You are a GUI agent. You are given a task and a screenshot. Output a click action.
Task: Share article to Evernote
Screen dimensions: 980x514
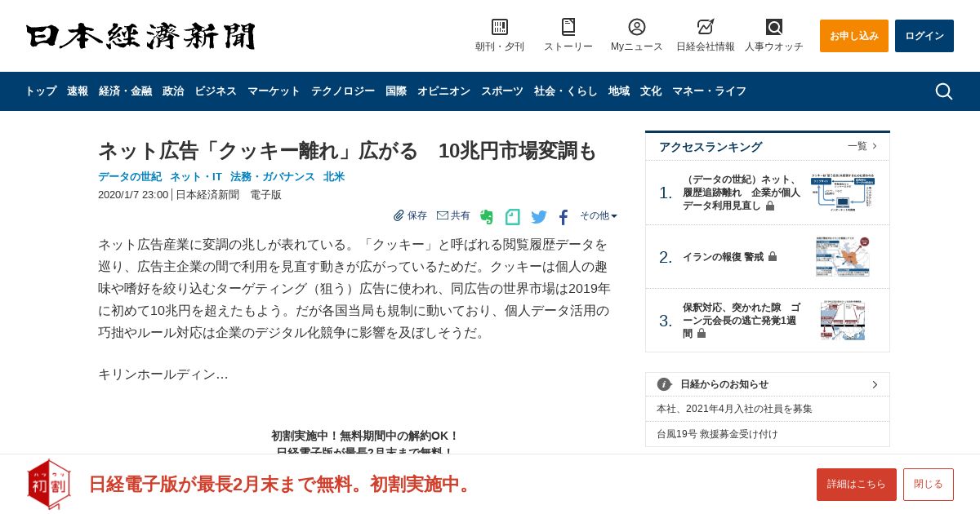(x=487, y=217)
